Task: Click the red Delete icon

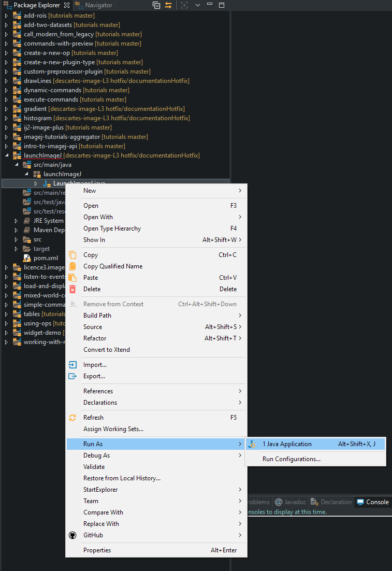Action: (x=72, y=289)
